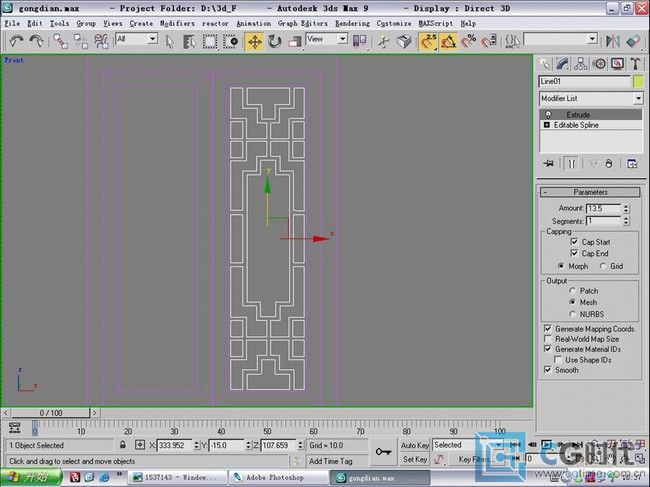Open the Mini Curve Editor icon

point(15,427)
